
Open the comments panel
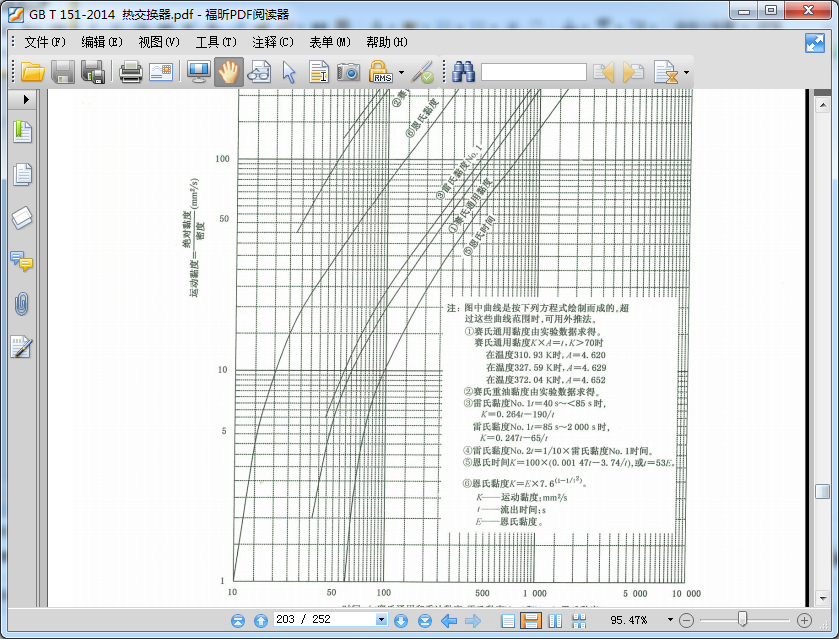tap(22, 261)
